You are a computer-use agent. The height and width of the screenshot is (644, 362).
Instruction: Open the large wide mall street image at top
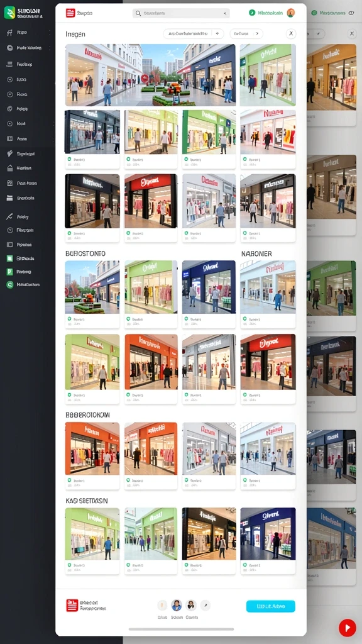click(150, 75)
